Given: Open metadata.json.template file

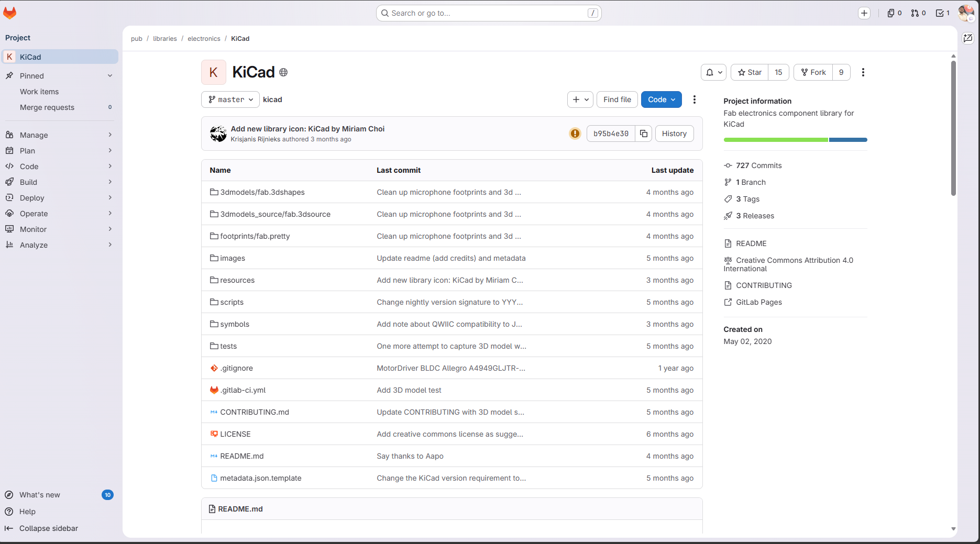Looking at the screenshot, I should [261, 478].
